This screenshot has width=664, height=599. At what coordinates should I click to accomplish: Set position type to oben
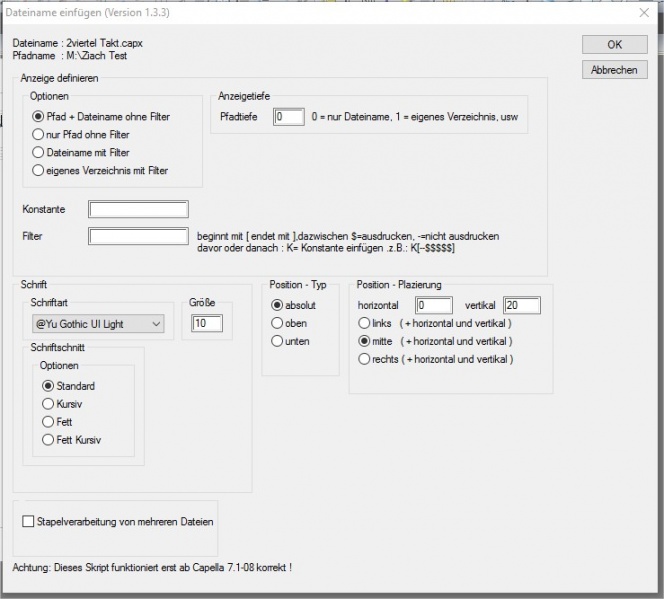(277, 323)
